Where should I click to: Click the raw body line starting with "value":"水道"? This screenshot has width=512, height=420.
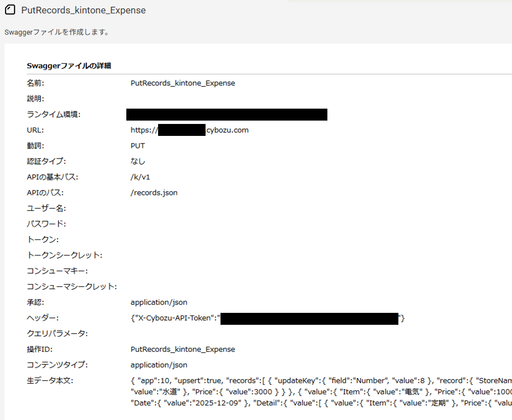coord(321,392)
